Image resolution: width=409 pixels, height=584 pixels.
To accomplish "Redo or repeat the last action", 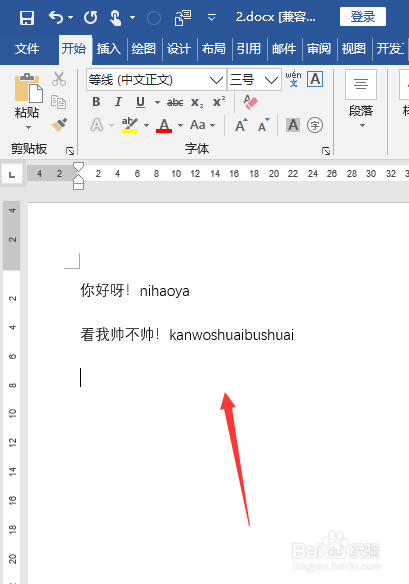I will tap(91, 18).
